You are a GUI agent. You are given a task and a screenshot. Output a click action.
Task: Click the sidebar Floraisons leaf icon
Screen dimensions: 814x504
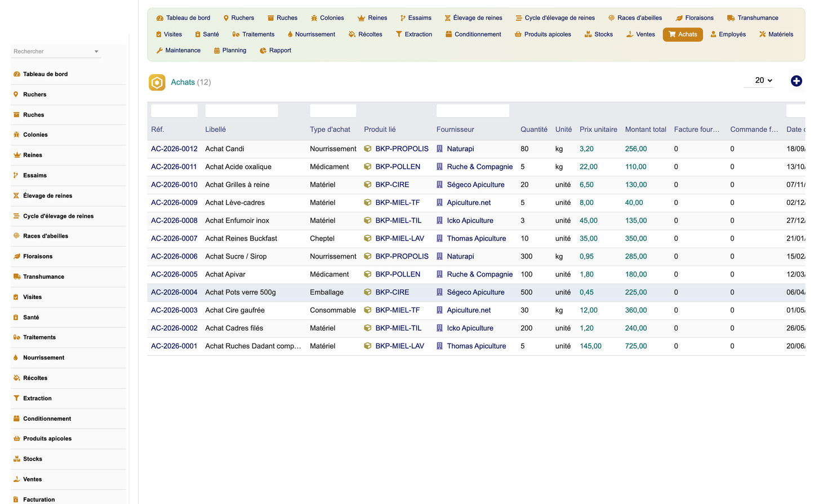pyautogui.click(x=16, y=256)
